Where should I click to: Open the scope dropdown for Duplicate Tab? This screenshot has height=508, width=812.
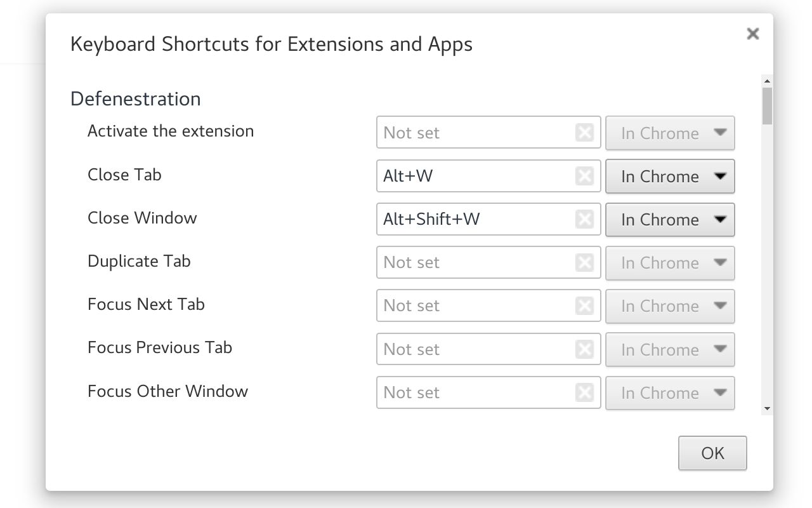tap(670, 262)
